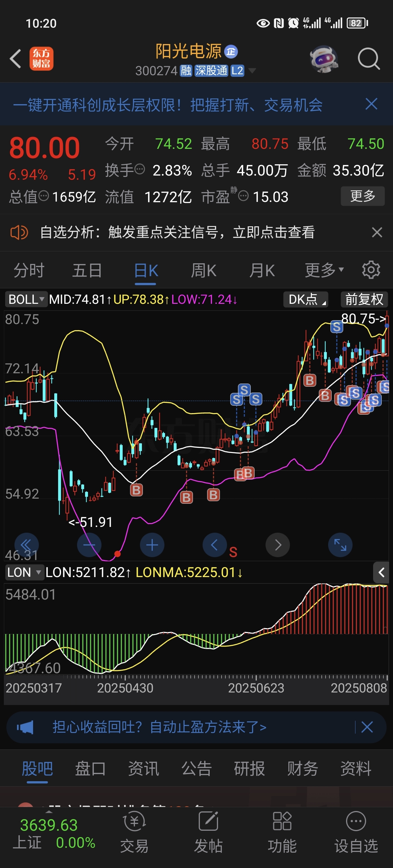Tap the 更多 button in the quote panel
Screen dimensions: 393x868
coord(363,196)
